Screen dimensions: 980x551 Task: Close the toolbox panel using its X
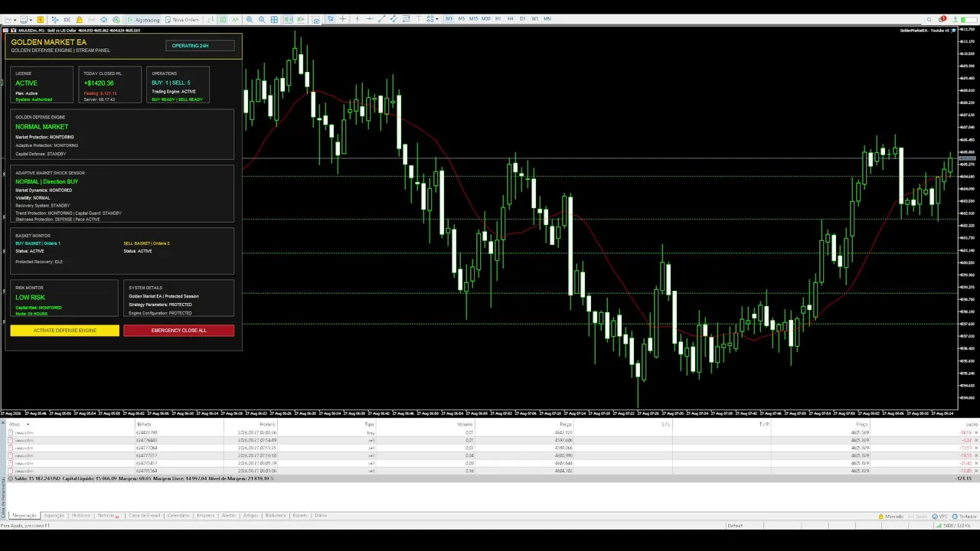pyautogui.click(x=3, y=422)
